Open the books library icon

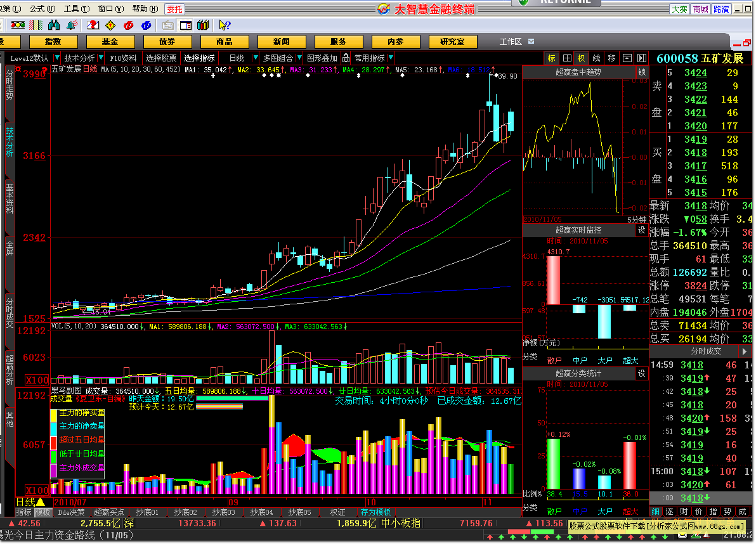pyautogui.click(x=203, y=25)
